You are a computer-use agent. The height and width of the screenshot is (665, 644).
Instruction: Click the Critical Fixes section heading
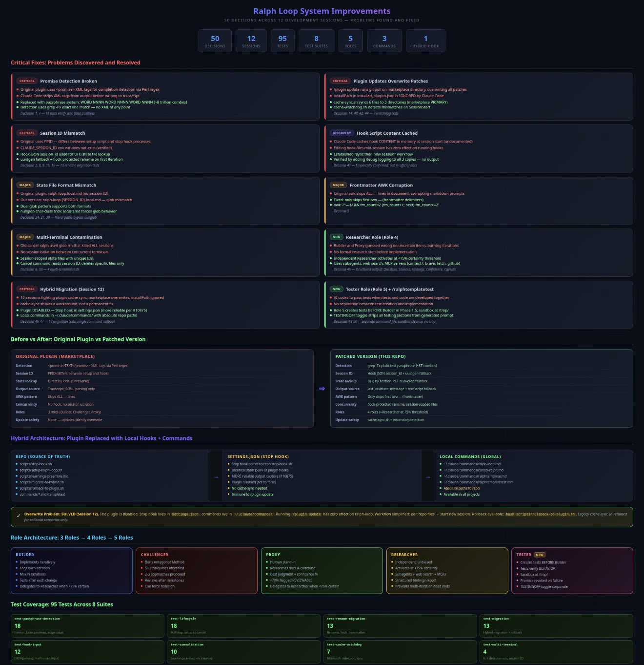pyautogui.click(x=76, y=62)
